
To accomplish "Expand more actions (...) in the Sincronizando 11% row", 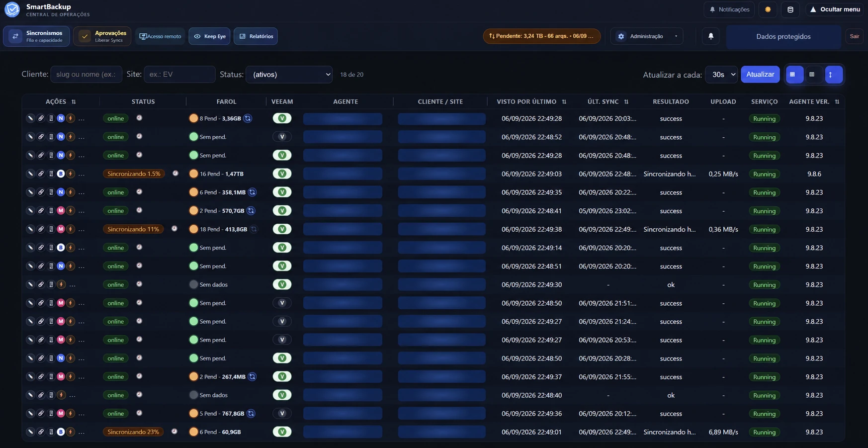I will [x=82, y=230].
